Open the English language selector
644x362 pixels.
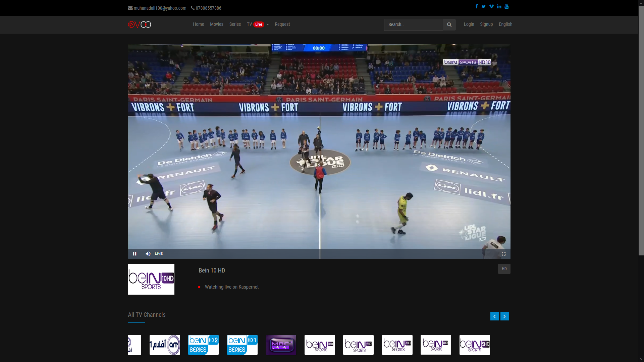[x=505, y=24]
